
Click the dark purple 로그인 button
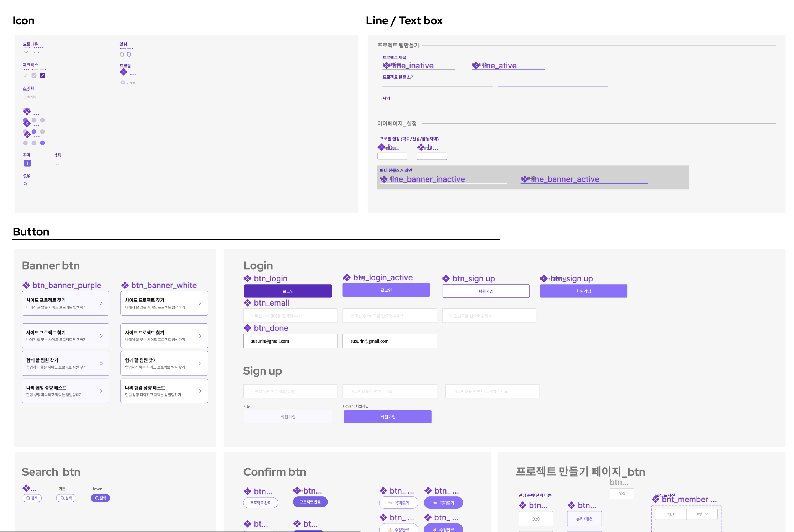click(288, 291)
